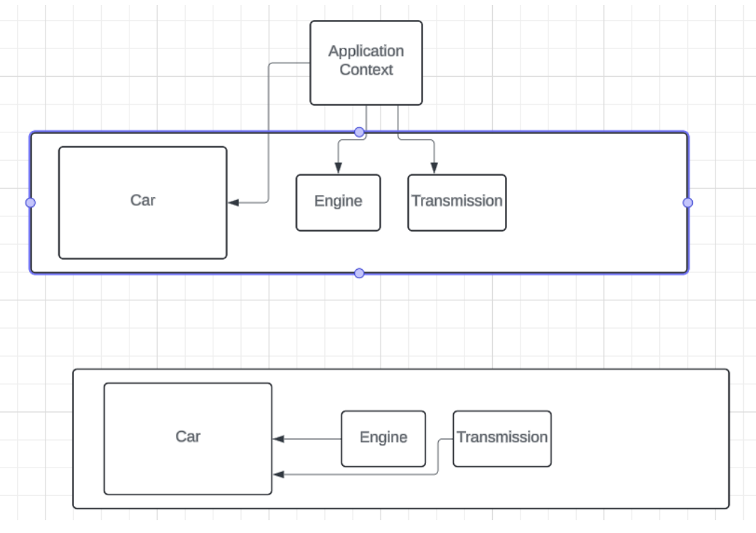Click arrowhead entering Transmission in the selected container
This screenshot has height=533, width=756.
(434, 168)
